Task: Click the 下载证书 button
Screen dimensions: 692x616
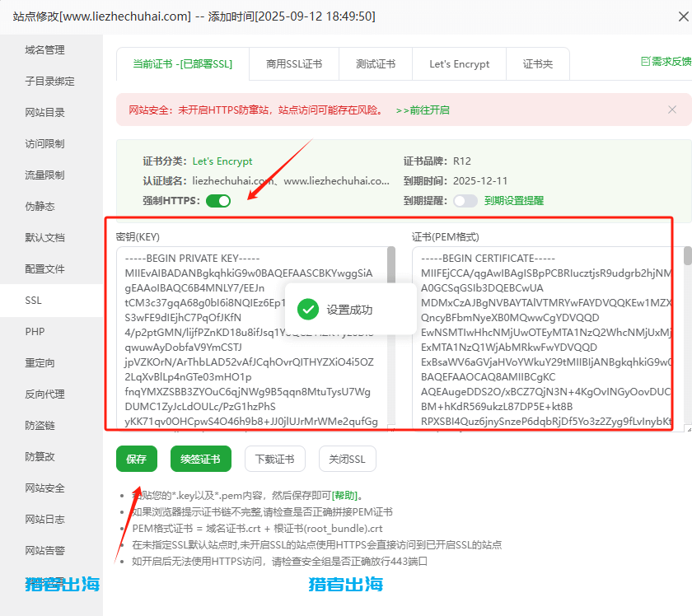Action: click(275, 459)
